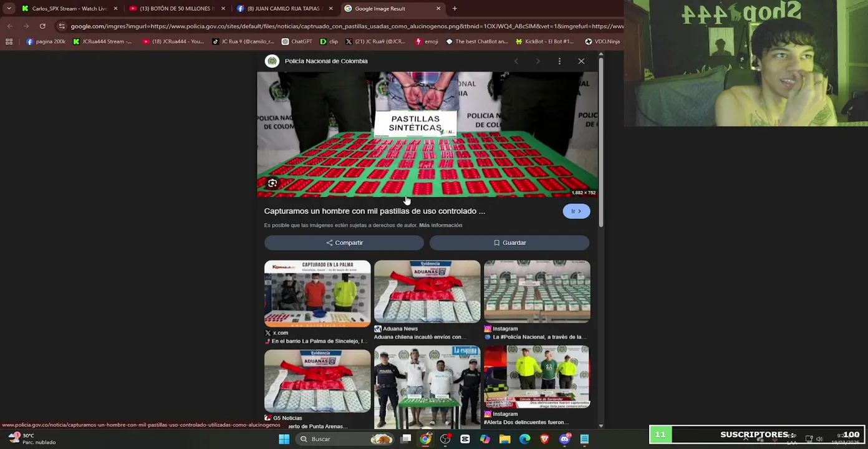Open the KickBot bookmark
This screenshot has width=868, height=449.
click(544, 42)
